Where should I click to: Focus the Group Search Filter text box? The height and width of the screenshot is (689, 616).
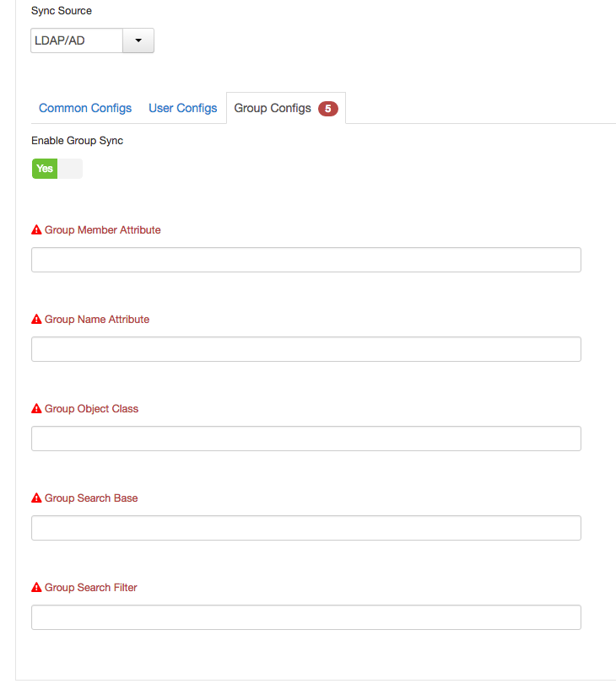pyautogui.click(x=305, y=617)
